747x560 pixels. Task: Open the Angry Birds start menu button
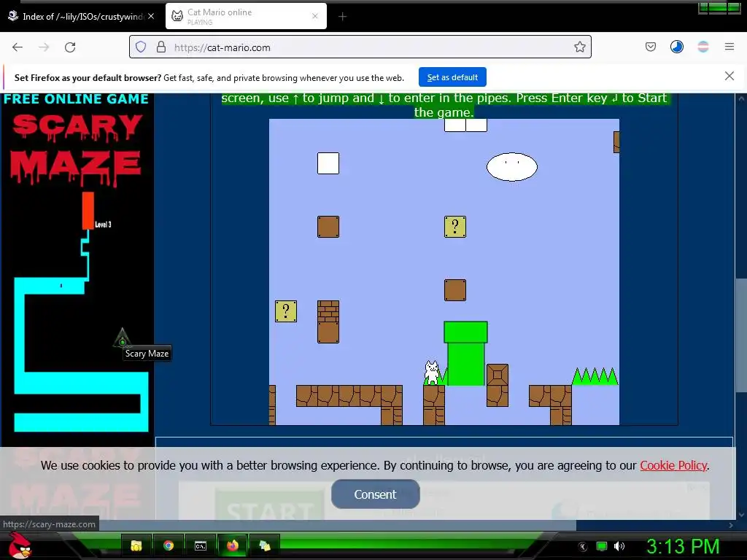coord(20,545)
